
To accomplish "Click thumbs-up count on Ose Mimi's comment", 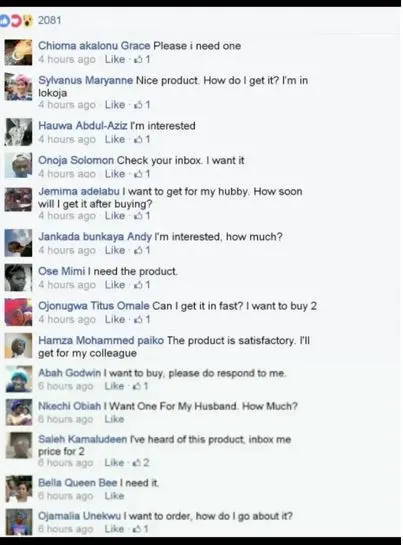I will tap(148, 285).
